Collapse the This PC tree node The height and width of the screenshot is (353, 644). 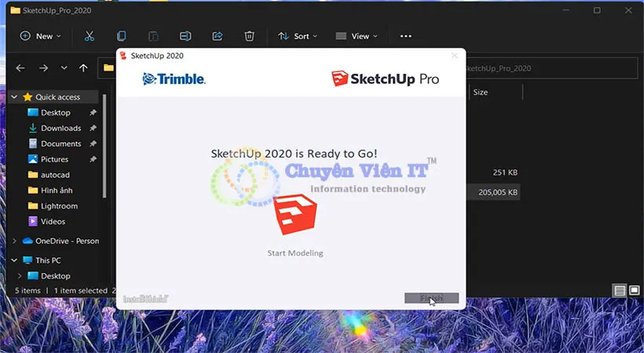(x=14, y=260)
